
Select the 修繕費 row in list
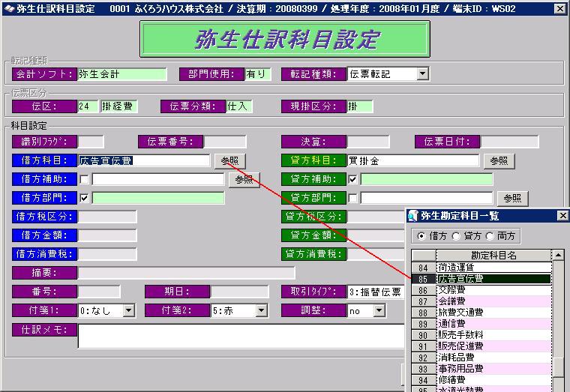(x=493, y=380)
